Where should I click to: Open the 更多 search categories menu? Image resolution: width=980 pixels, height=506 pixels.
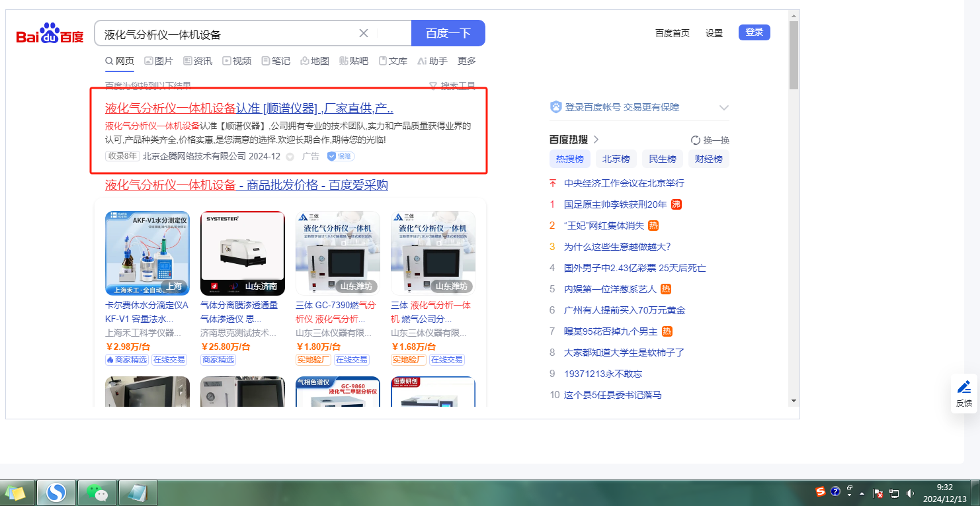coord(467,61)
